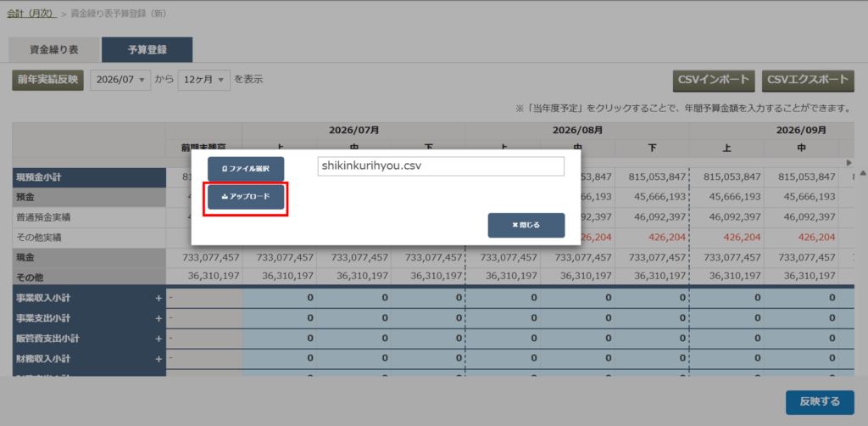This screenshot has height=426, width=868.
Task: Click the 上 column header under 2026/09月
Action: pyautogui.click(x=726, y=148)
